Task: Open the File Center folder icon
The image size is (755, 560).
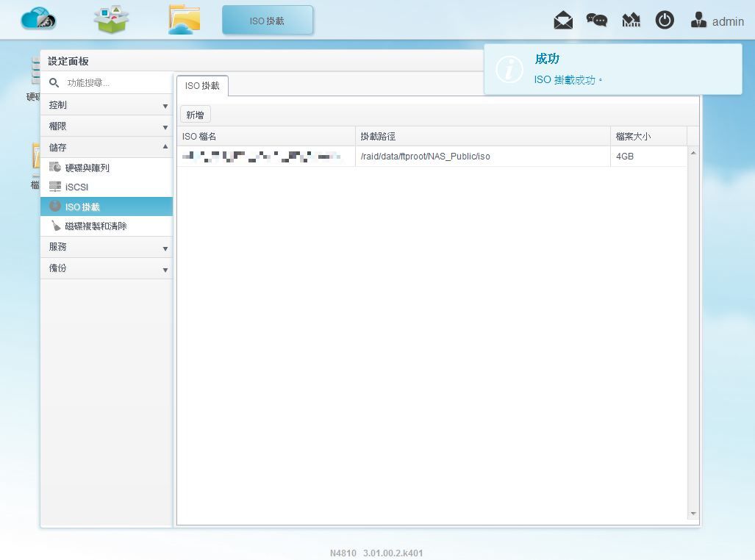Action: (x=185, y=20)
